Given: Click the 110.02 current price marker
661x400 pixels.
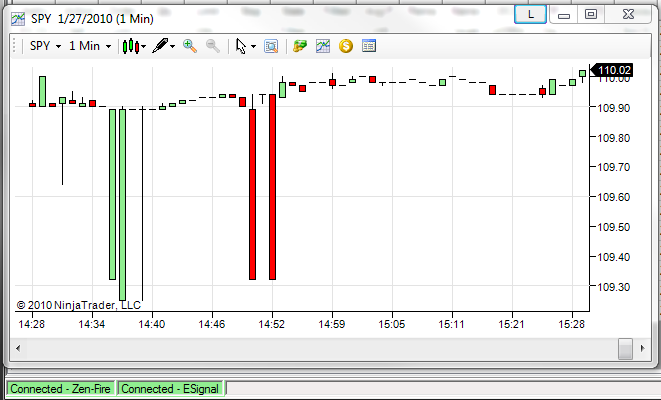Looking at the screenshot, I should (612, 70).
